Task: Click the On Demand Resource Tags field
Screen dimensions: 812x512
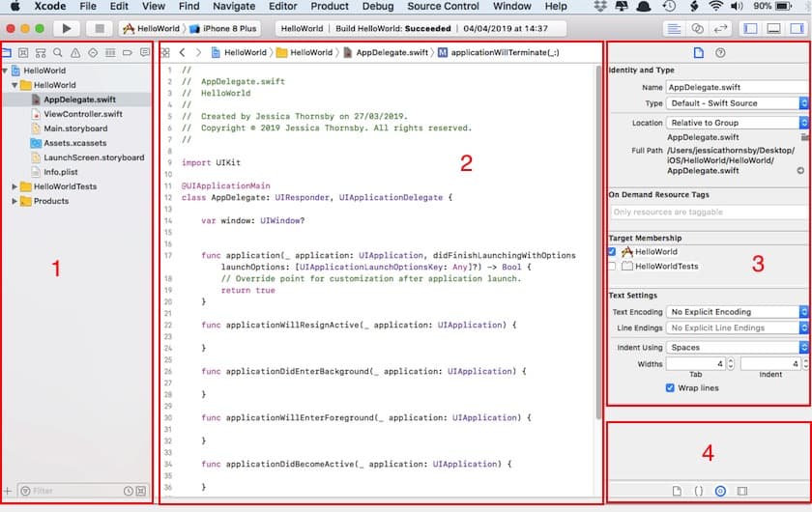Action: point(709,212)
